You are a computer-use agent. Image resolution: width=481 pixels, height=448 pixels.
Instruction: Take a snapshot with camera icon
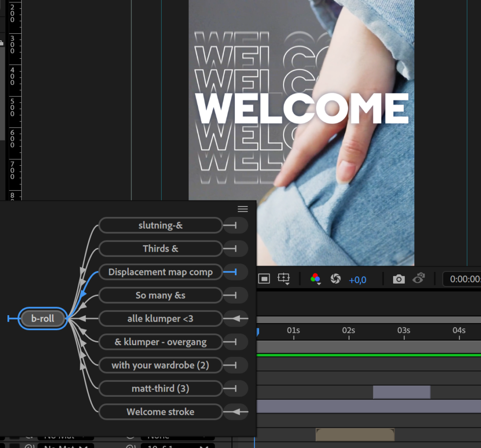point(398,279)
